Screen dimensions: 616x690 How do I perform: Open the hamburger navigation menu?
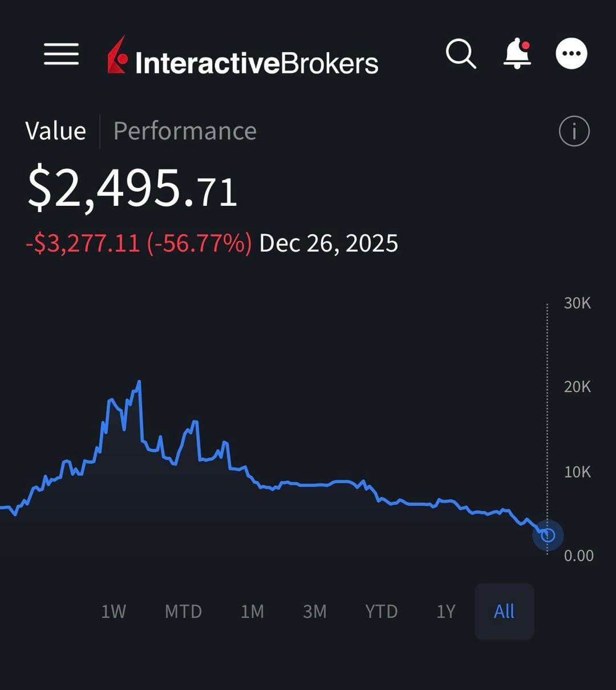62,54
